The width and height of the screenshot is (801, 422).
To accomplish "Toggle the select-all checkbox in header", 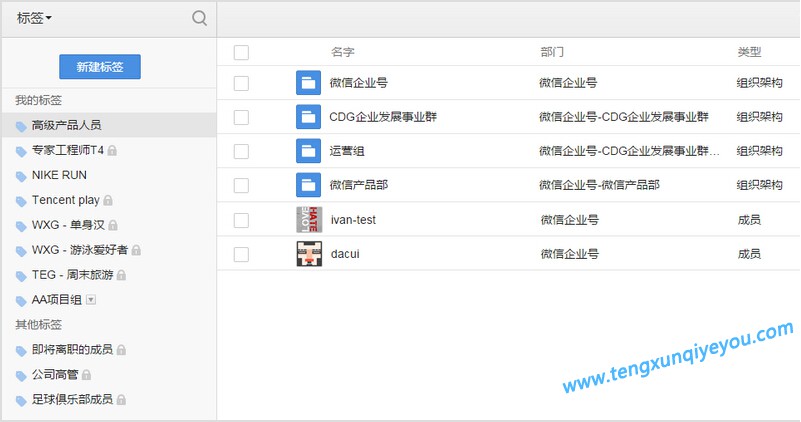I will (241, 52).
